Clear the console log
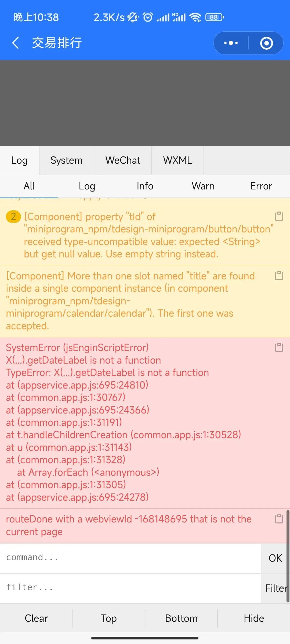The height and width of the screenshot is (644, 290). 36,618
